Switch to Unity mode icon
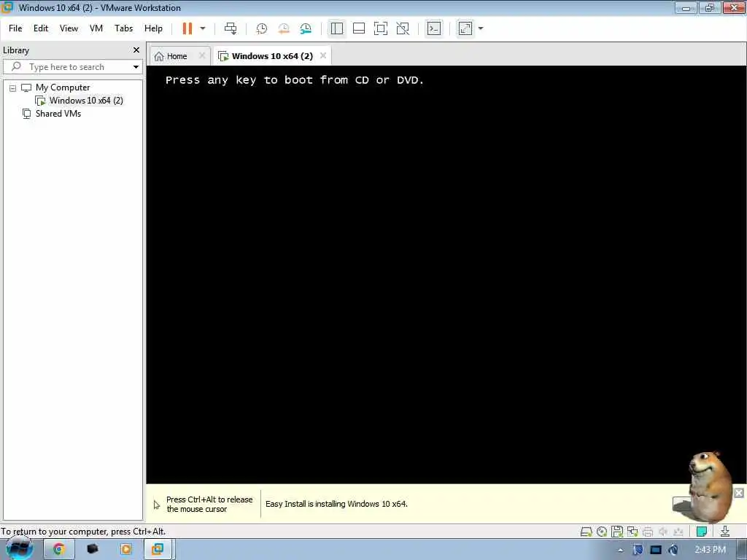Screen dimensions: 747x560 click(x=403, y=28)
